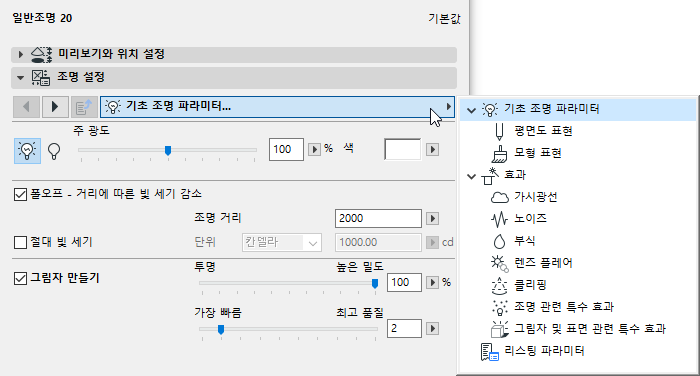Click the 조명 설정 panel icon
700x376 pixels.
(x=40, y=78)
